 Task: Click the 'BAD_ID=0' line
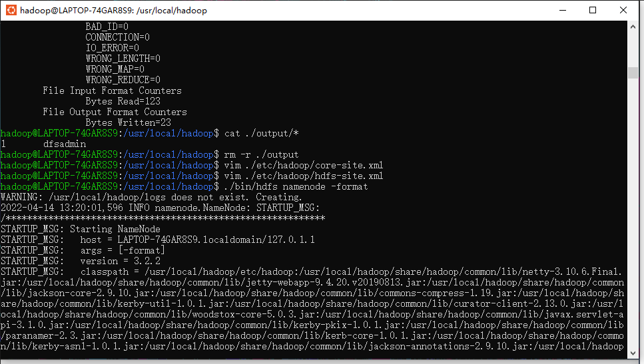(107, 27)
